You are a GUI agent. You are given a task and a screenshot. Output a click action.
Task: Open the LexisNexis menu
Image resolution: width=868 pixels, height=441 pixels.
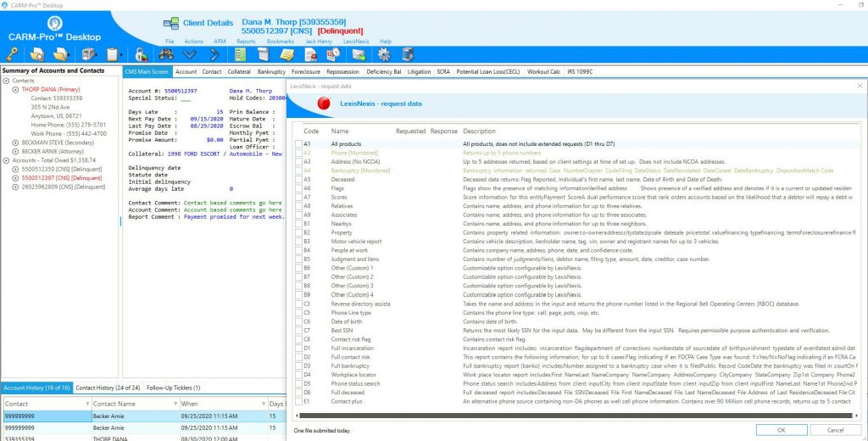356,42
